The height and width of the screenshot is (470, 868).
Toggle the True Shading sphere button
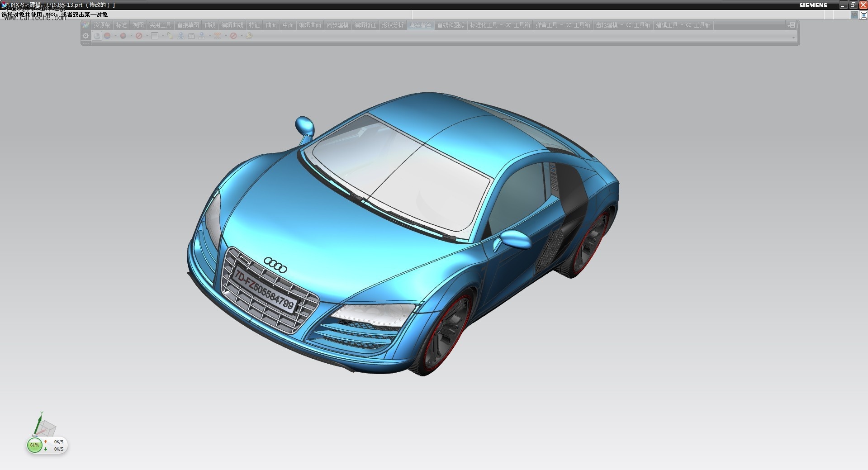tap(97, 36)
